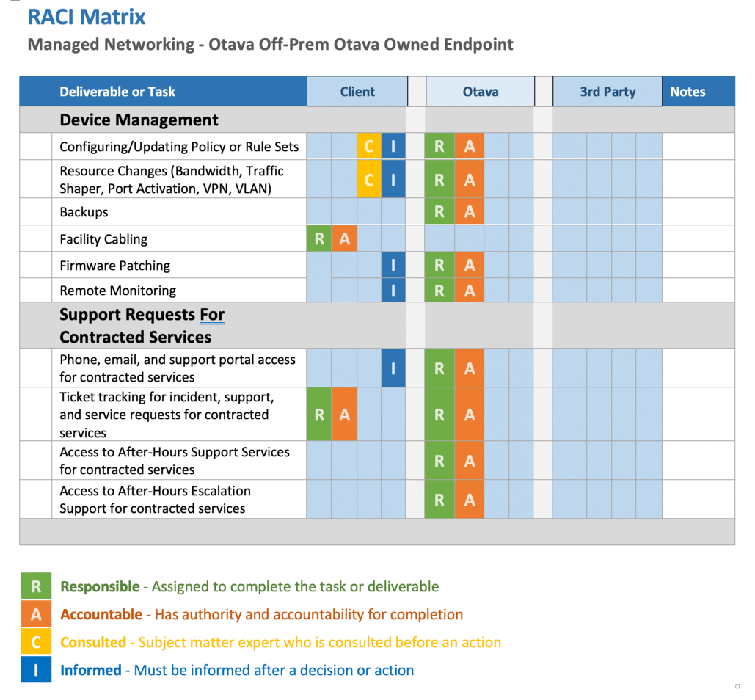
Task: Select the yellow C cell in Resource Changes row
Action: click(x=369, y=179)
